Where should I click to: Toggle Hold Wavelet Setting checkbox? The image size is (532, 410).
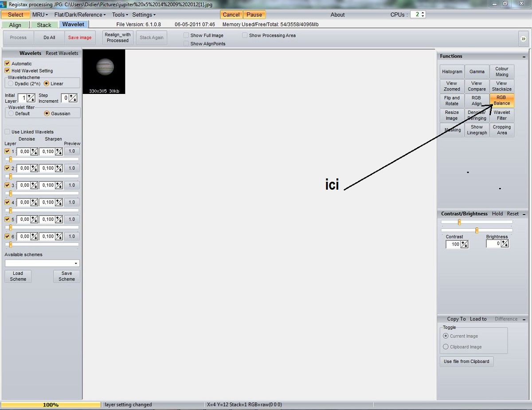(x=7, y=71)
